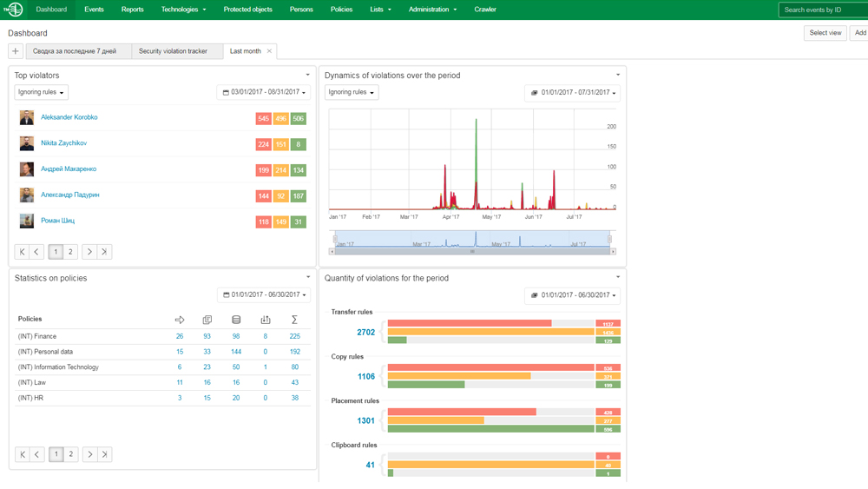This screenshot has height=489, width=868.
Task: Click the chart timeline horizontal scrollbar thumb
Action: (x=472, y=251)
